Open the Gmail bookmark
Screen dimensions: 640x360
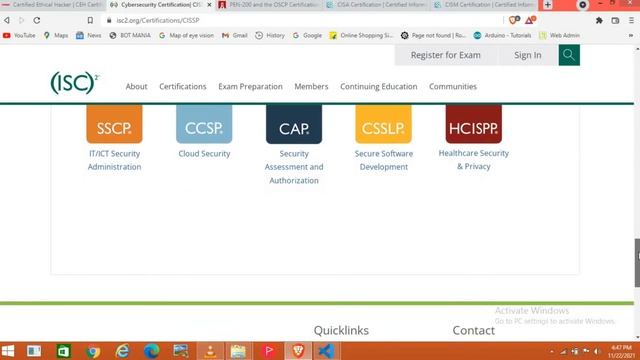(x=235, y=36)
